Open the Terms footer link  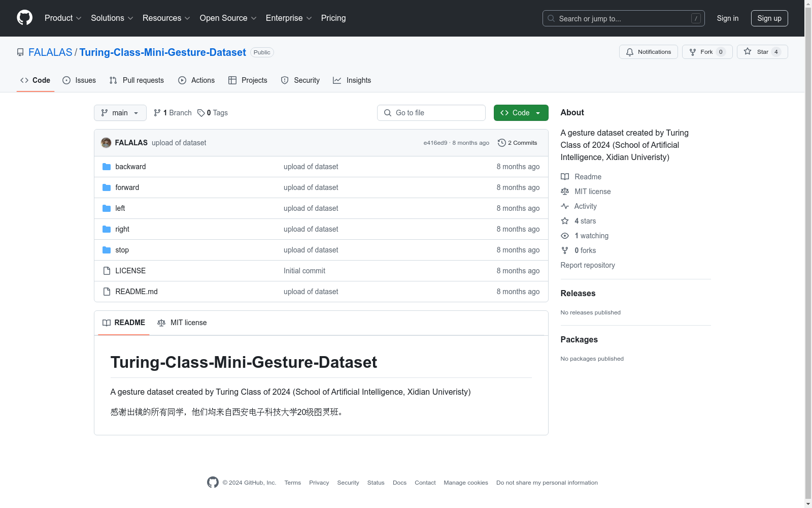point(293,483)
